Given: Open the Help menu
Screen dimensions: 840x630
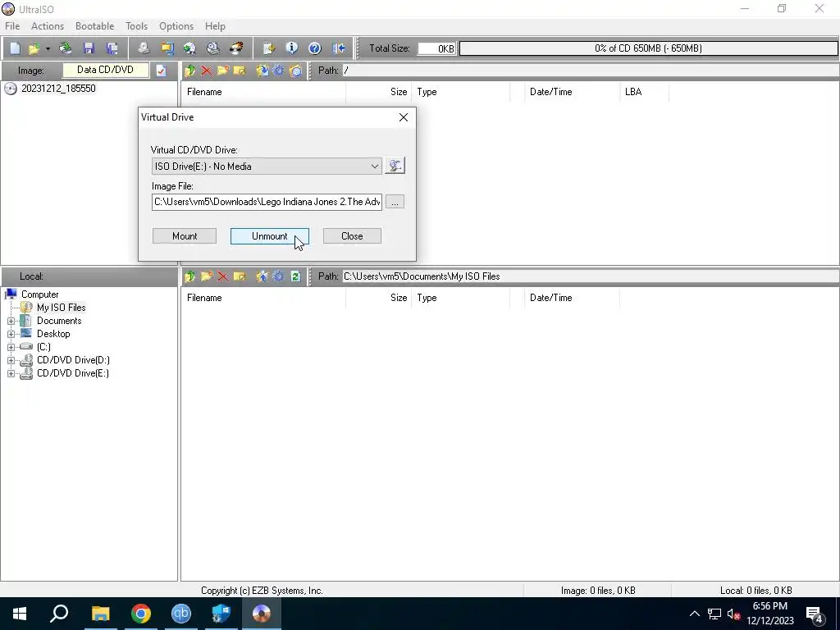Looking at the screenshot, I should [216, 26].
